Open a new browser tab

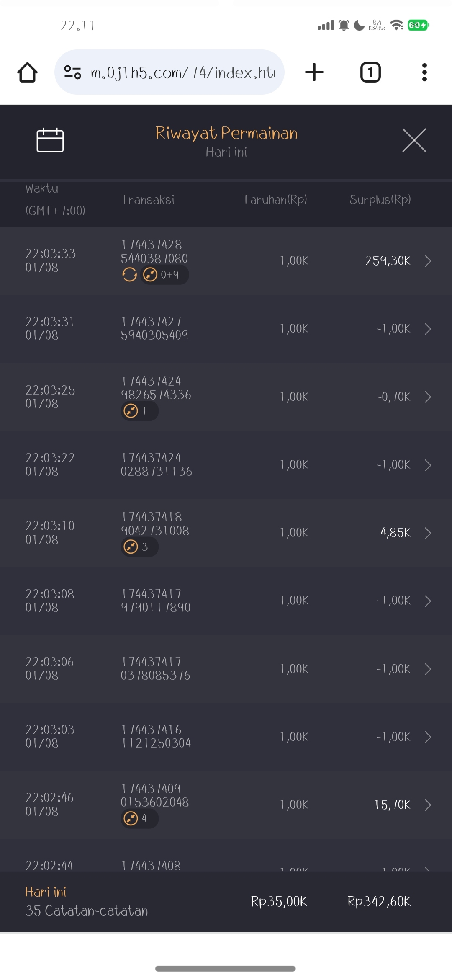tap(314, 72)
